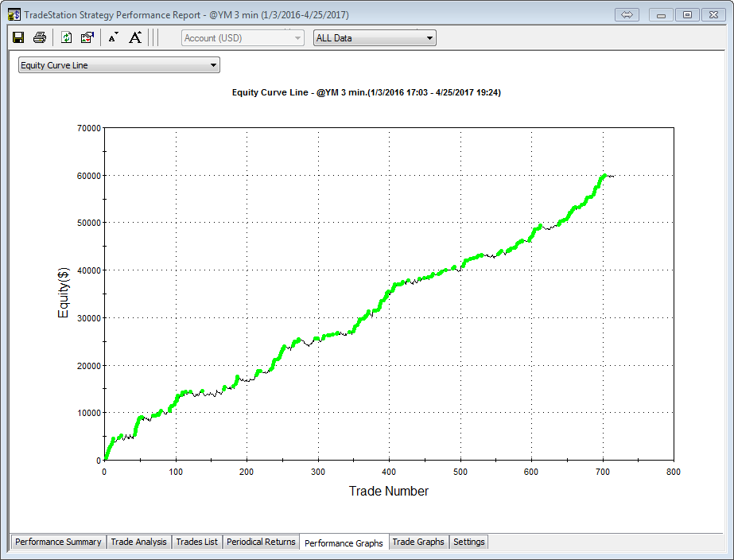Click the 40000 equity axis value
Image resolution: width=734 pixels, height=560 pixels.
89,270
